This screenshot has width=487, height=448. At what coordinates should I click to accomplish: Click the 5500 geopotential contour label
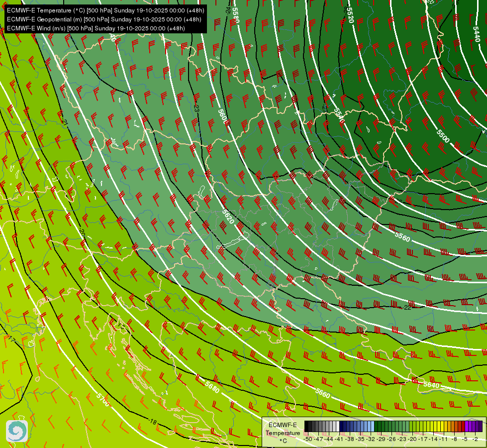pyautogui.click(x=443, y=136)
